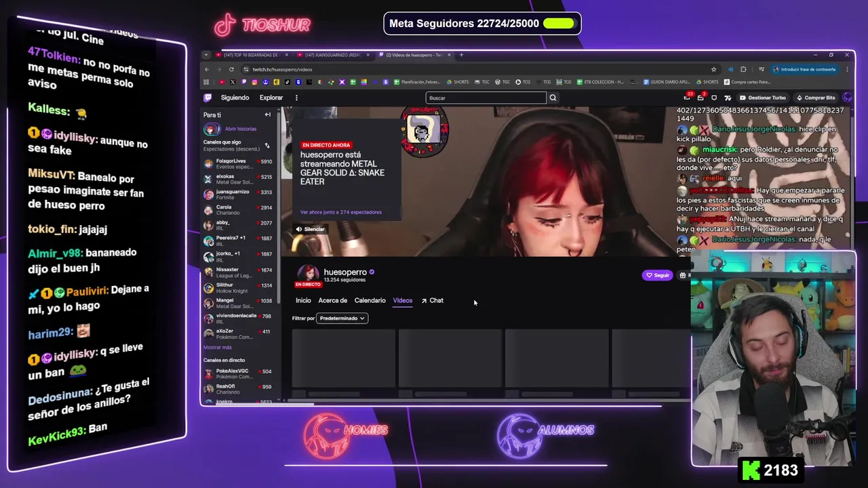The width and height of the screenshot is (868, 488).
Task: Collapse the Para ti sidebar arrow
Action: coord(267,115)
